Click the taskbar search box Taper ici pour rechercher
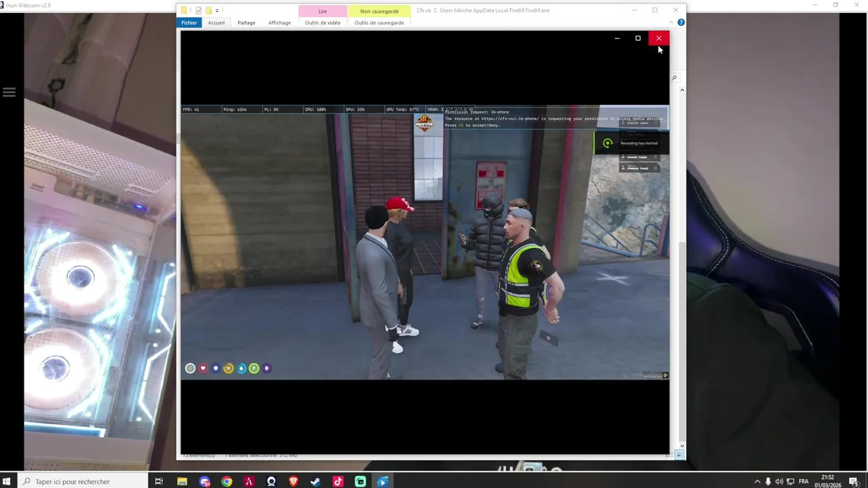Screen dimensions: 868x488 81,481
